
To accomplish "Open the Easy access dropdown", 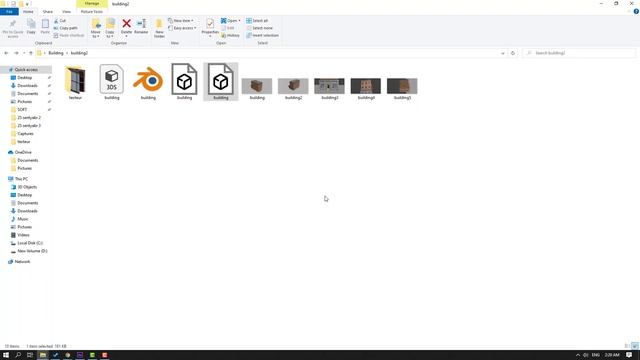I will click(x=182, y=28).
